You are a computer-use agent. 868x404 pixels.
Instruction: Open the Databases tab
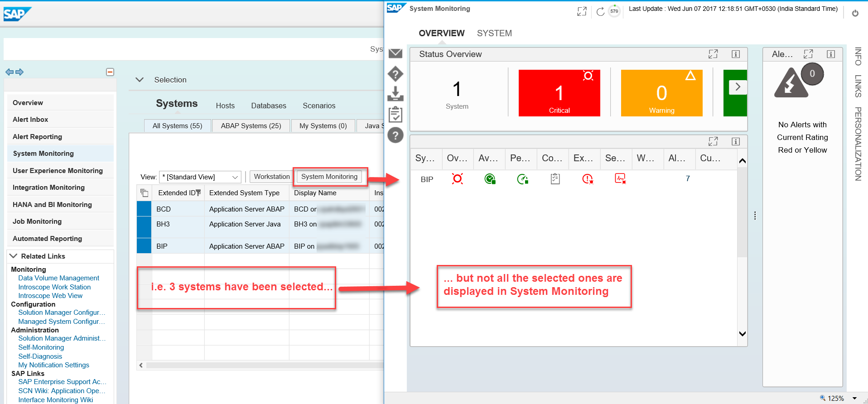click(x=269, y=106)
